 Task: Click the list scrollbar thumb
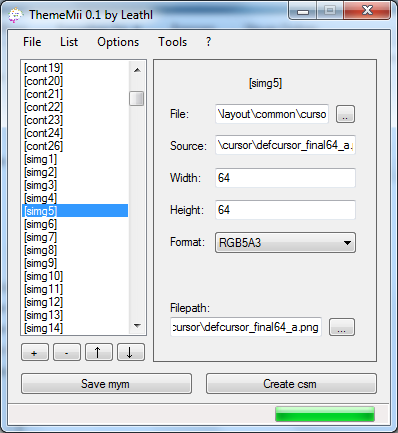click(x=137, y=98)
